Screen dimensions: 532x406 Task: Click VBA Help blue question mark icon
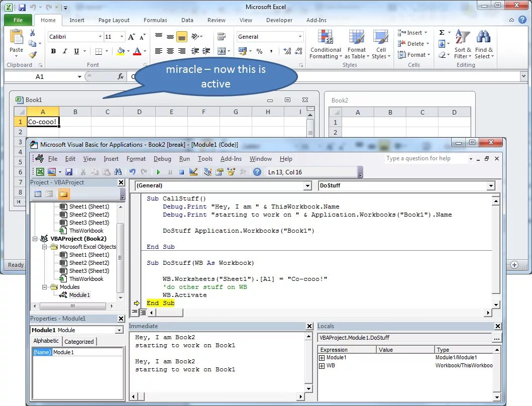click(257, 172)
